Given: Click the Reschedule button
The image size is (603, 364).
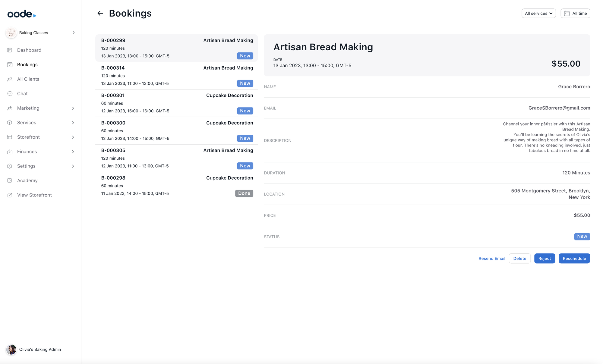Looking at the screenshot, I should tap(574, 259).
